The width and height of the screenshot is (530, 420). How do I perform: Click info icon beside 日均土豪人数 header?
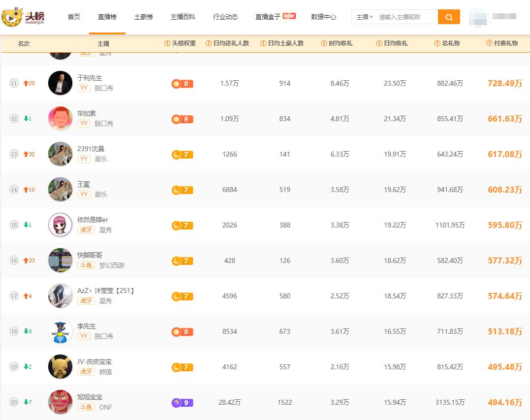[x=263, y=43]
